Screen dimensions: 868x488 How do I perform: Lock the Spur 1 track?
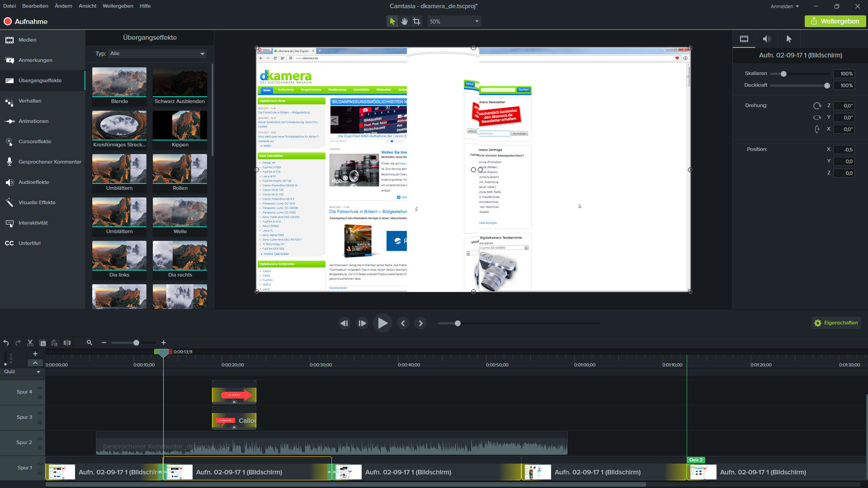40,472
